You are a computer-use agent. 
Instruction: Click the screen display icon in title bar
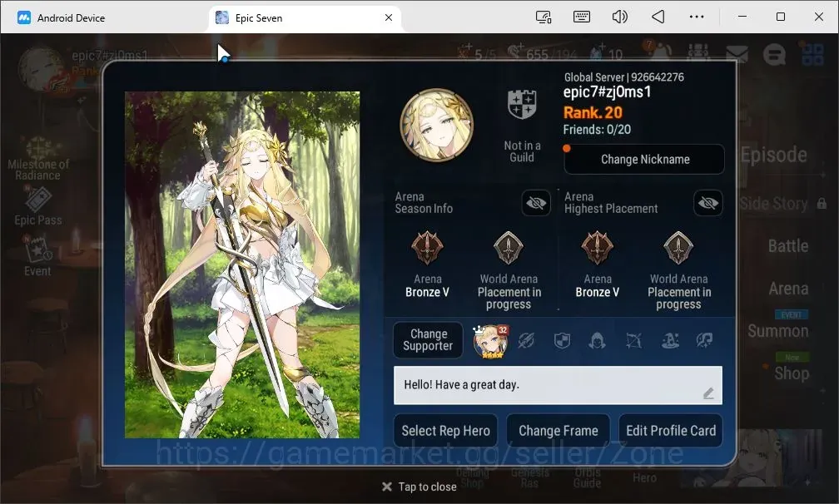tap(544, 17)
